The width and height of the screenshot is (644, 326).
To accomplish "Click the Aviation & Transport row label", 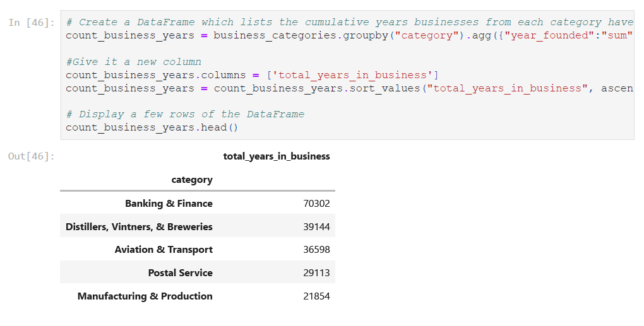I will pos(164,249).
